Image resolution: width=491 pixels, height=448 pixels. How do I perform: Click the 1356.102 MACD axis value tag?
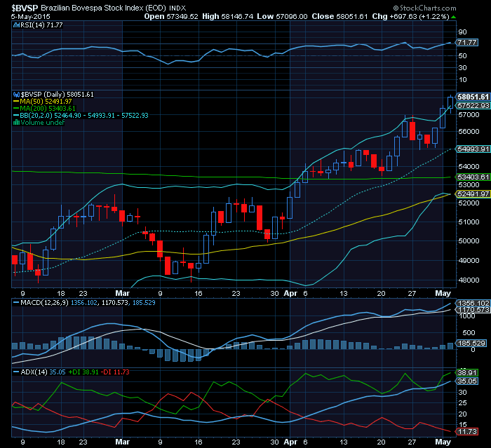point(473,303)
